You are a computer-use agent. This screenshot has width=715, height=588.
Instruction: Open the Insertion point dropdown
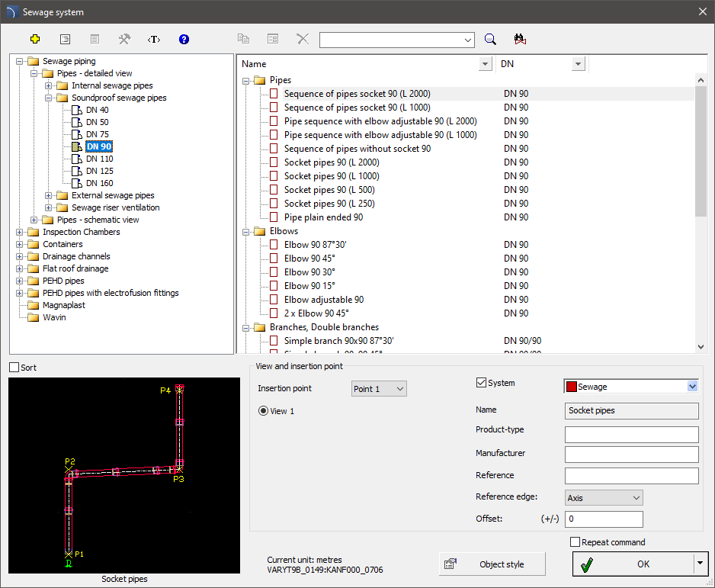pos(379,389)
